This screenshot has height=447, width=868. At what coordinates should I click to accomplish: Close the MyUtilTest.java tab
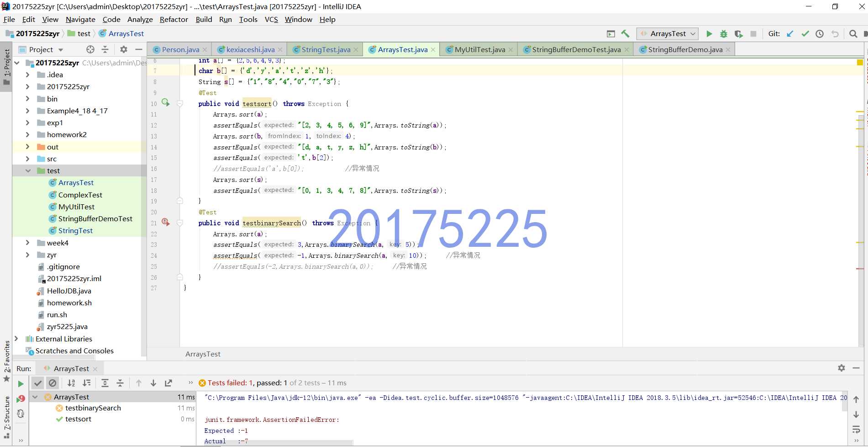click(510, 50)
